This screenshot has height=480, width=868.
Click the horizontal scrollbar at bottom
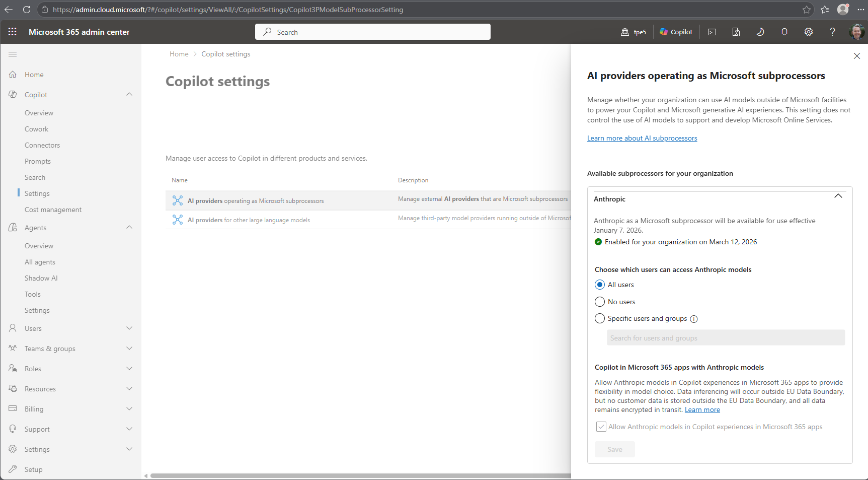(360, 476)
